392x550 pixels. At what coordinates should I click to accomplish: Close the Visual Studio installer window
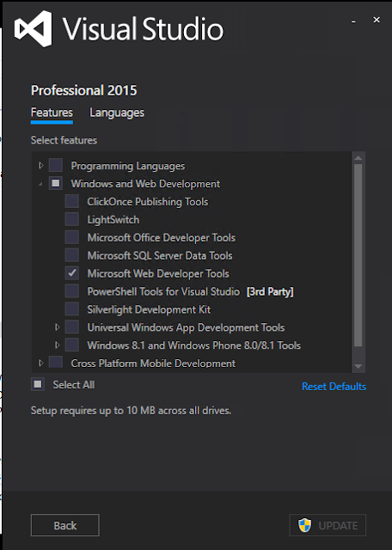[x=377, y=20]
